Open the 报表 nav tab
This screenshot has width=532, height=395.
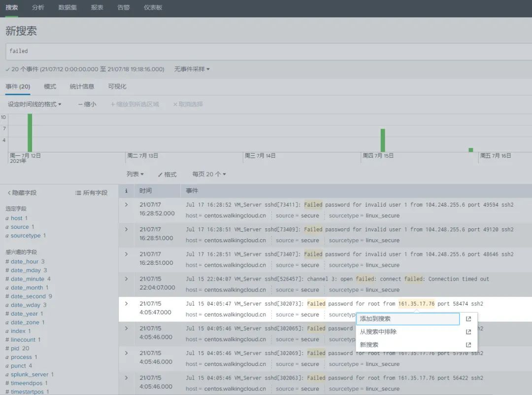click(x=97, y=7)
